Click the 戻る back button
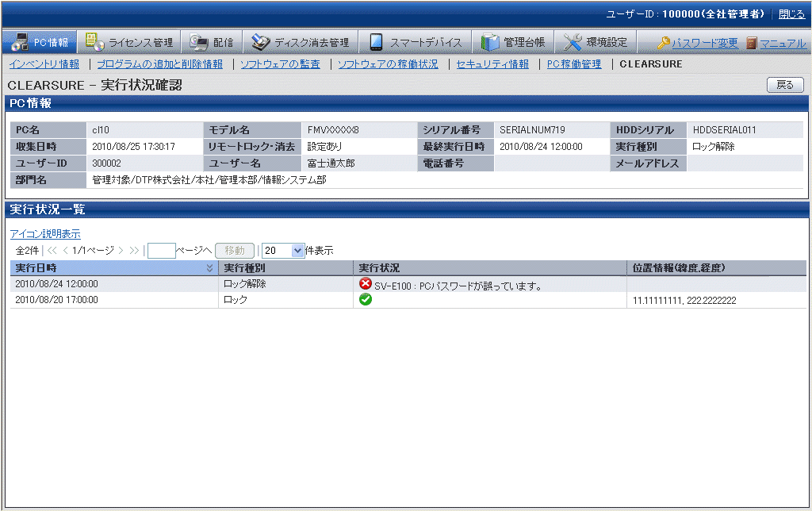This screenshot has height=511, width=812. pos(785,84)
